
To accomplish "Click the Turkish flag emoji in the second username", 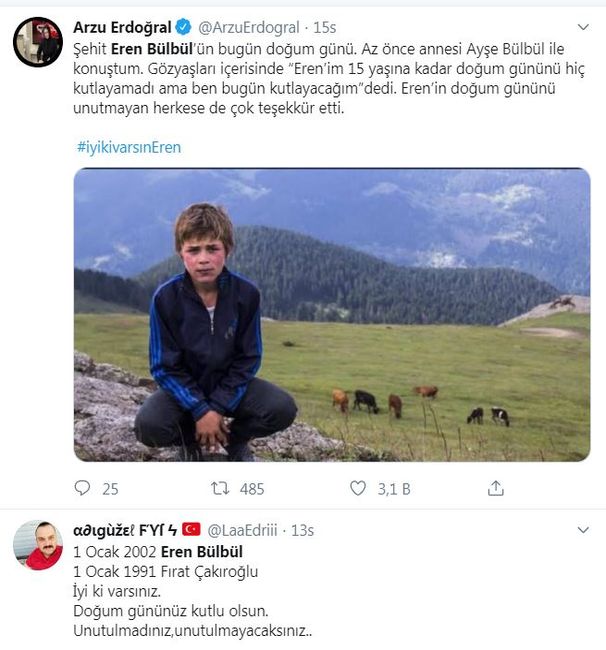I will pyautogui.click(x=191, y=529).
